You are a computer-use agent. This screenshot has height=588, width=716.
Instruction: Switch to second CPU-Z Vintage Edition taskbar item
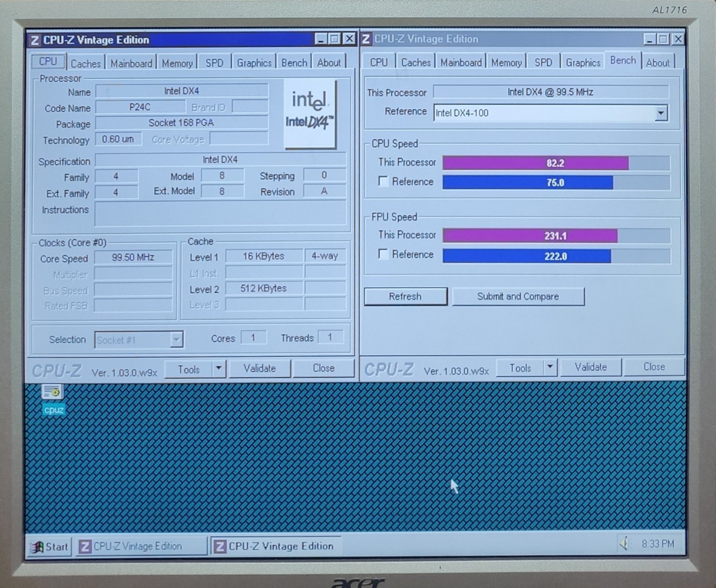[276, 546]
